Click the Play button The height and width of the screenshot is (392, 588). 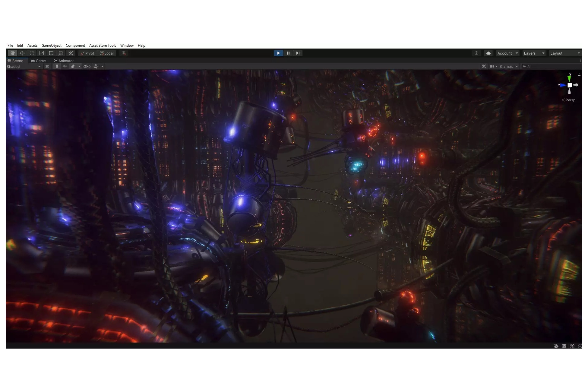point(278,53)
